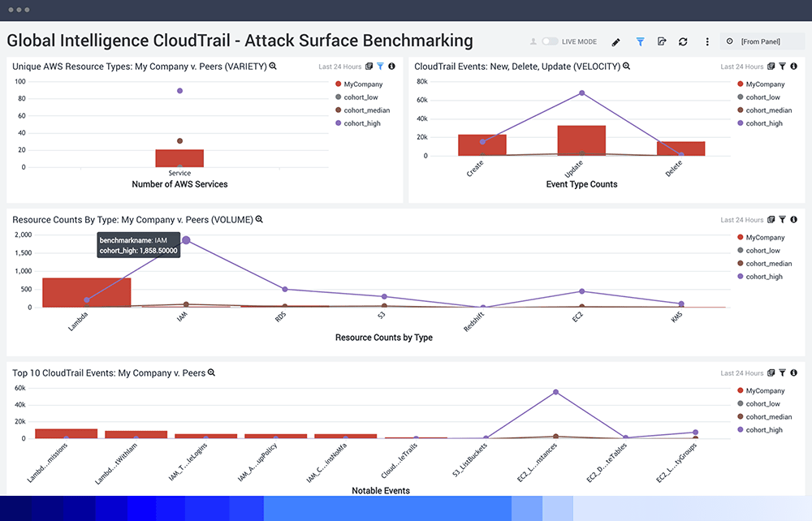Toggle cohort_low legend in VARIETY panel
This screenshot has height=521, width=812.
356,97
